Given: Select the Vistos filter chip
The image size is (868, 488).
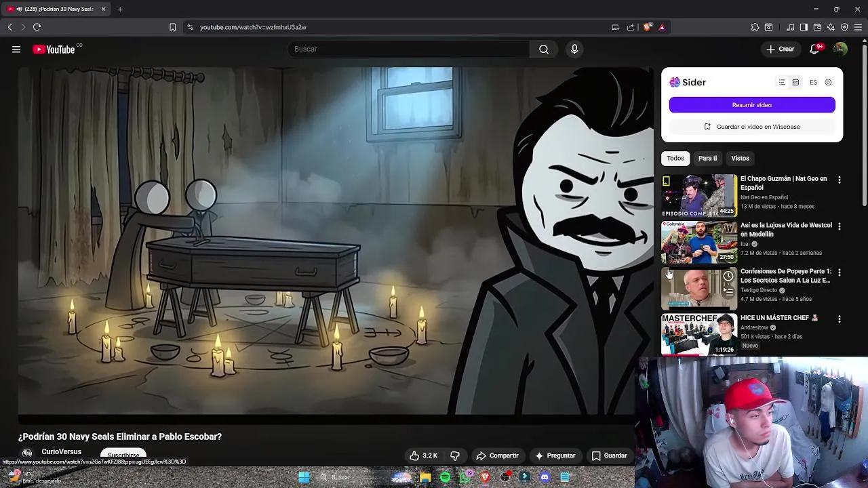Looking at the screenshot, I should click(x=740, y=158).
